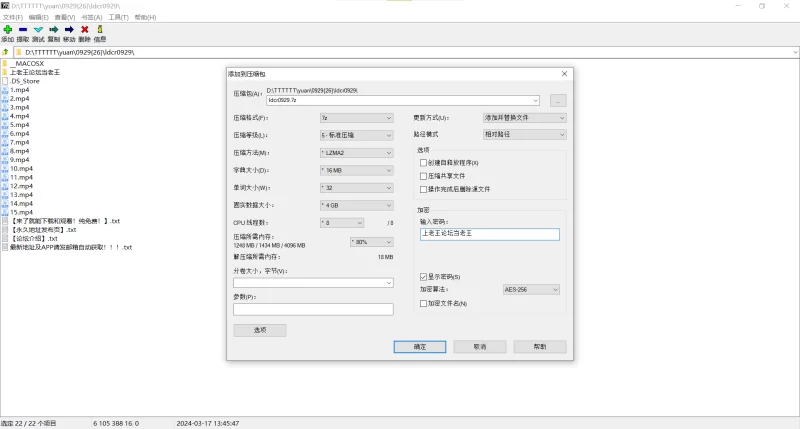Click the up-folder icon beside address bar
The height and width of the screenshot is (429, 800).
[x=6, y=51]
